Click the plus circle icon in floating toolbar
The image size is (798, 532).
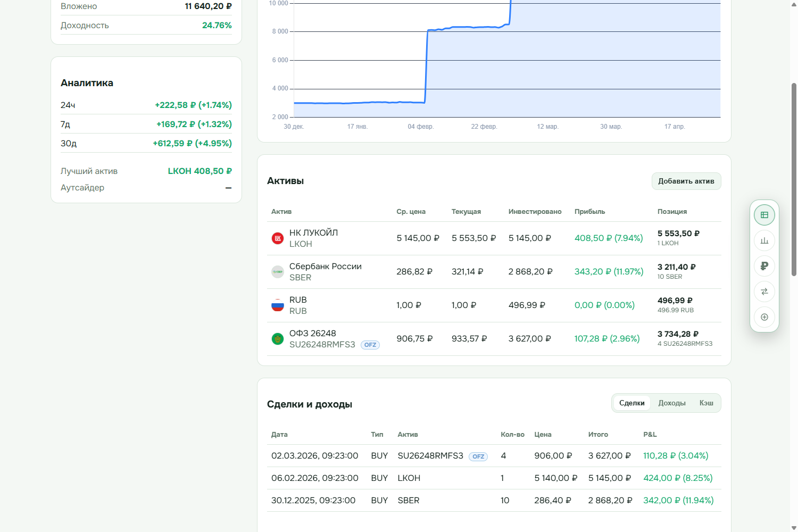764,317
